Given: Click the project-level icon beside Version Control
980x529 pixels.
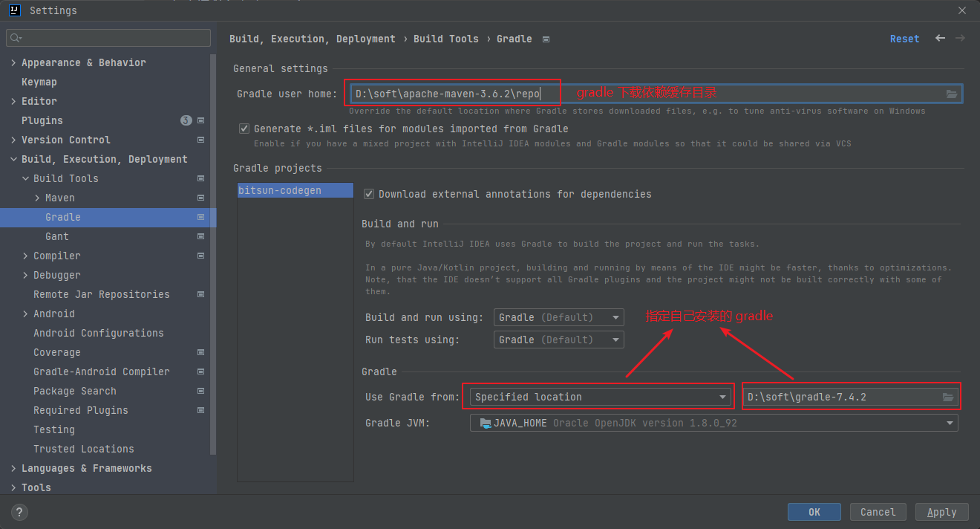Looking at the screenshot, I should 200,140.
